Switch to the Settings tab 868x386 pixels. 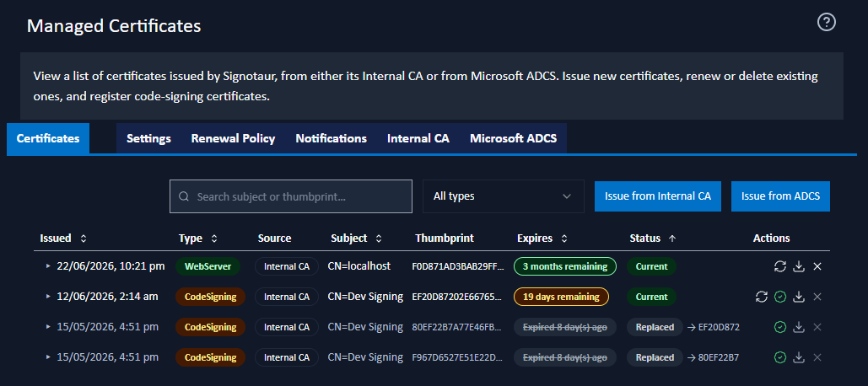[148, 138]
